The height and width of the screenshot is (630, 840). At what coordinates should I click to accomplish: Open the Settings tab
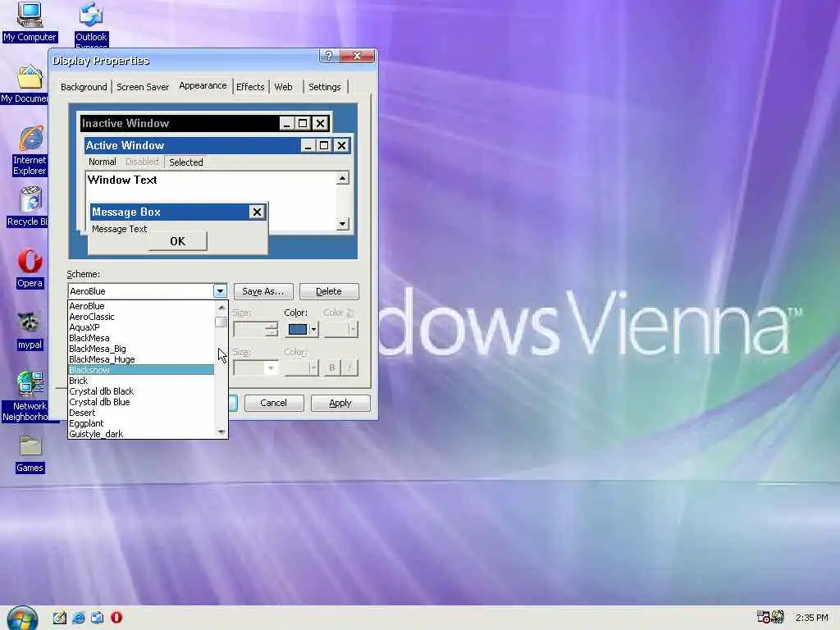point(325,87)
